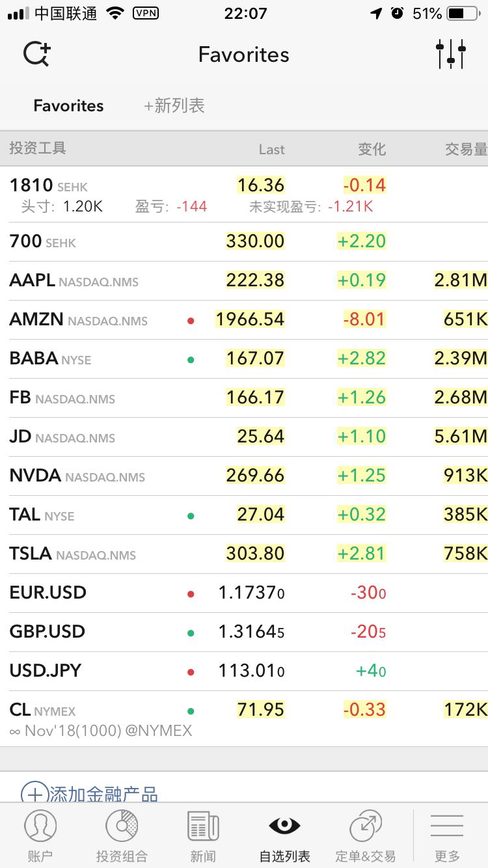Viewport: 488px width, 868px height.
Task: Sort by the 变化 column header
Action: [372, 149]
